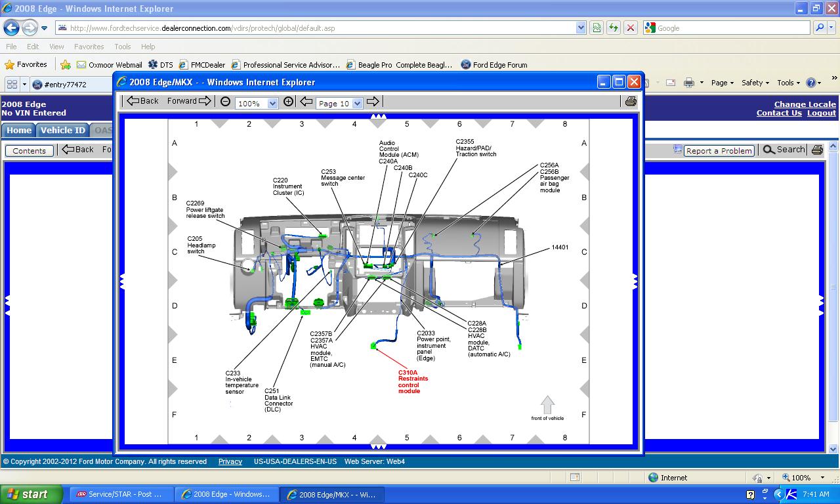Click the taskbar help question mark icon
Viewport: 840px width, 504px height.
coord(751,495)
